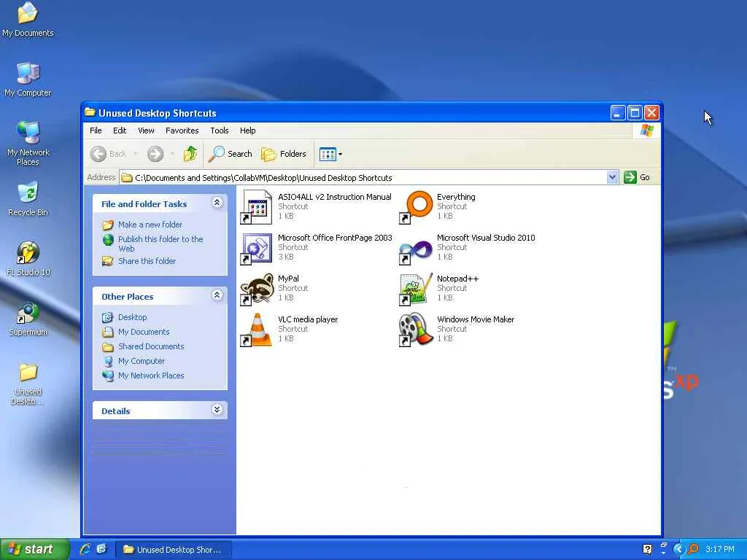Select the Microsoft Office FrontPage 2003 shortcut icon
The width and height of the screenshot is (747, 560).
click(256, 248)
